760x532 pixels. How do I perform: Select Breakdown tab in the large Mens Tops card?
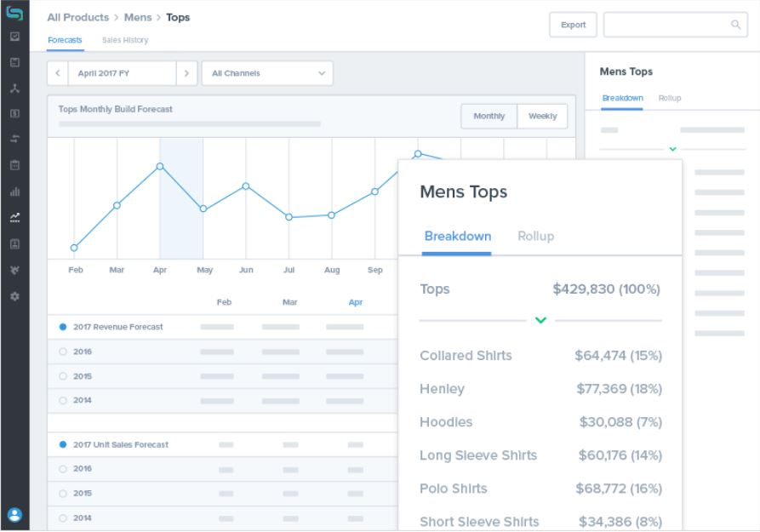(458, 236)
